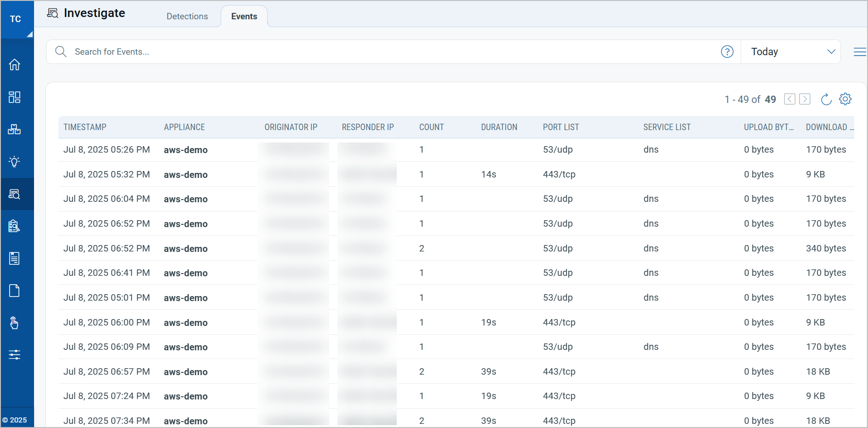Screen dimensions: 868x428
Task: Select the Investigate sidebar icon
Action: [x=15, y=194]
